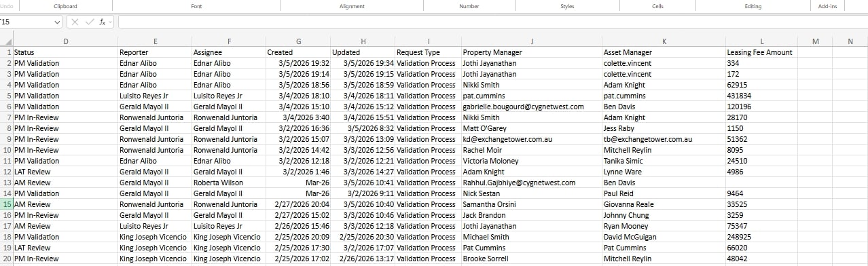Click the Property Manager header cell
This screenshot has height=266, width=868.
pos(531,52)
